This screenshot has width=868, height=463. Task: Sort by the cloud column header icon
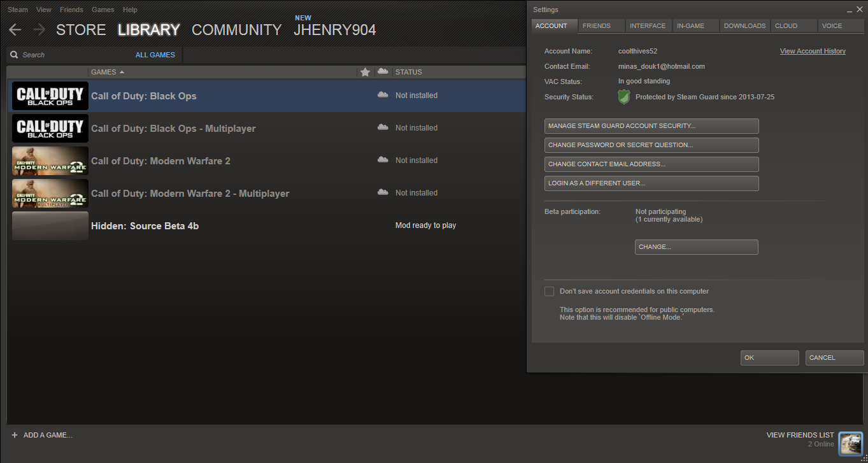coord(383,71)
